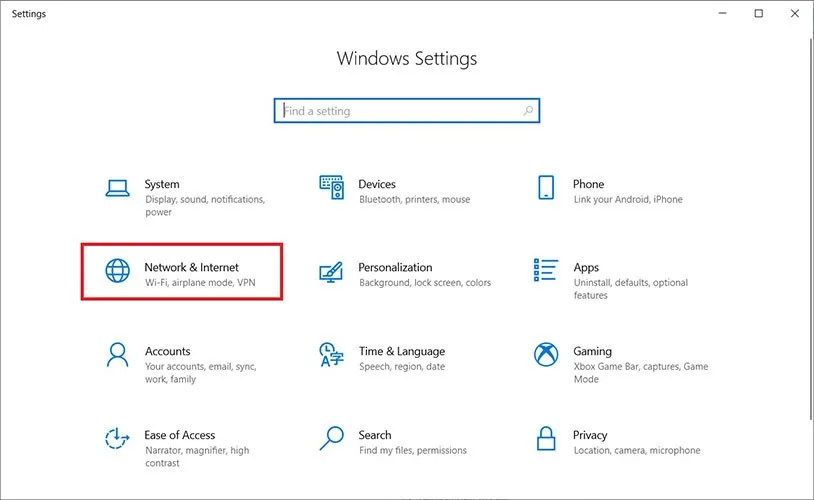Click 'Narrator, magnifier, high contrast' description
Viewport: 814px width, 500px height.
pyautogui.click(x=197, y=456)
